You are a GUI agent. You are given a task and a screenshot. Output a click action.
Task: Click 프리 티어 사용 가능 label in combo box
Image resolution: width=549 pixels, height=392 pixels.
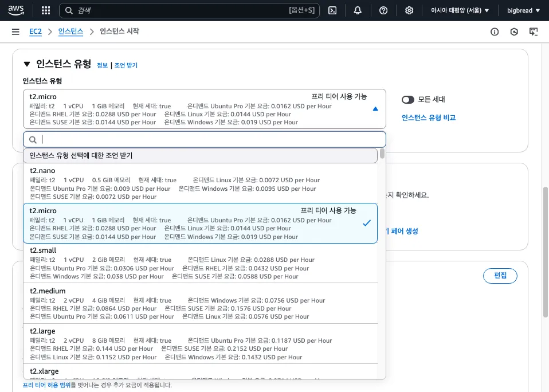pos(339,97)
